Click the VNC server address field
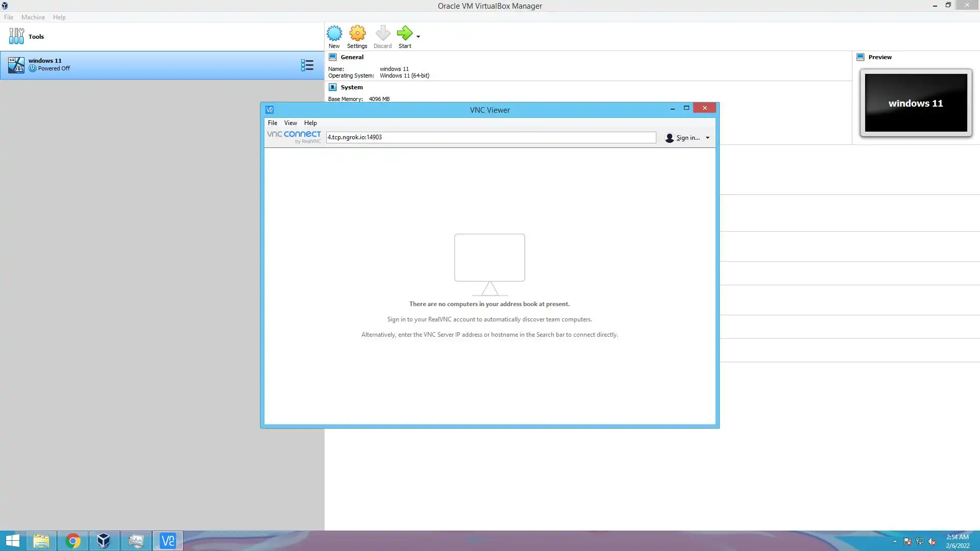The image size is (980, 551). [x=490, y=137]
